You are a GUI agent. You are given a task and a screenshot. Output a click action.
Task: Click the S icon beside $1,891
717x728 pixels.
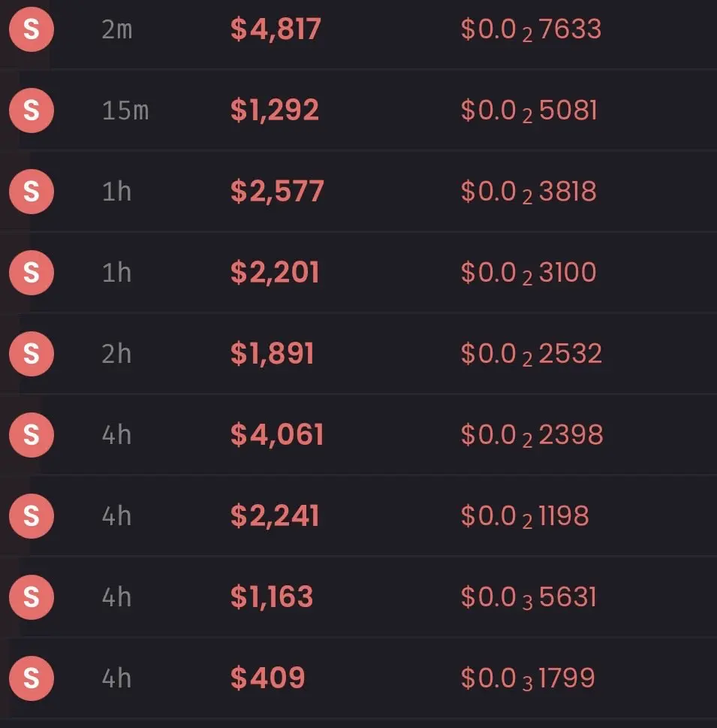(x=31, y=353)
